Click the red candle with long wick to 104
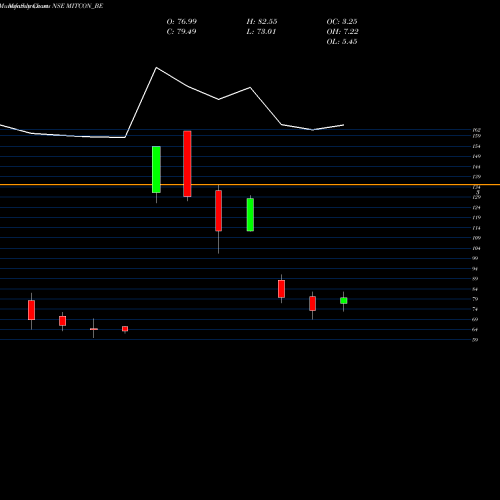 pyautogui.click(x=219, y=211)
